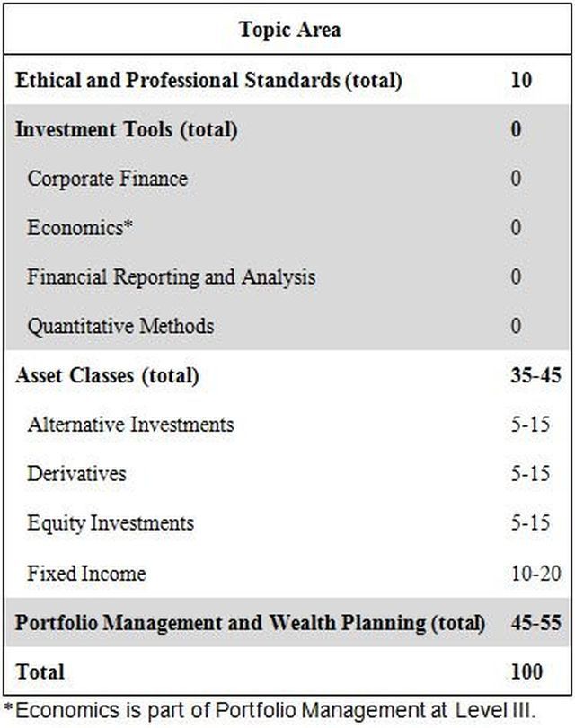Click the Fixed Income row label
The width and height of the screenshot is (575, 728).
tap(86, 574)
